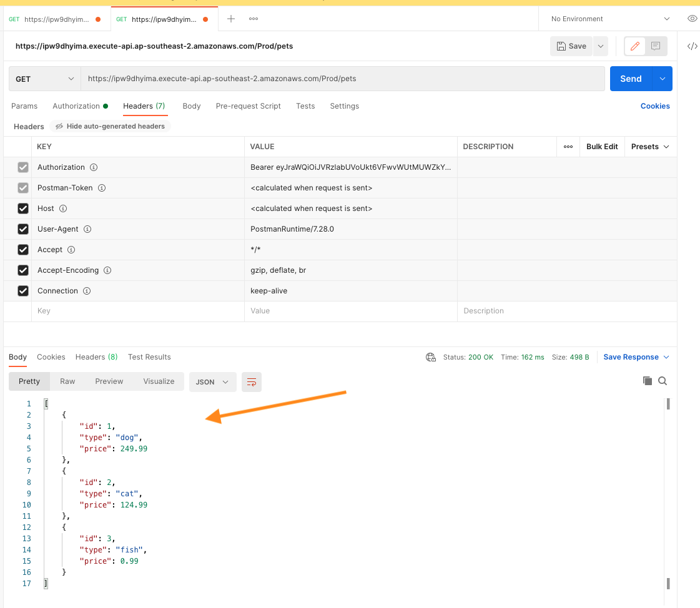Click the PostmanRuntime/7.28.0 value
The image size is (700, 608).
click(292, 229)
